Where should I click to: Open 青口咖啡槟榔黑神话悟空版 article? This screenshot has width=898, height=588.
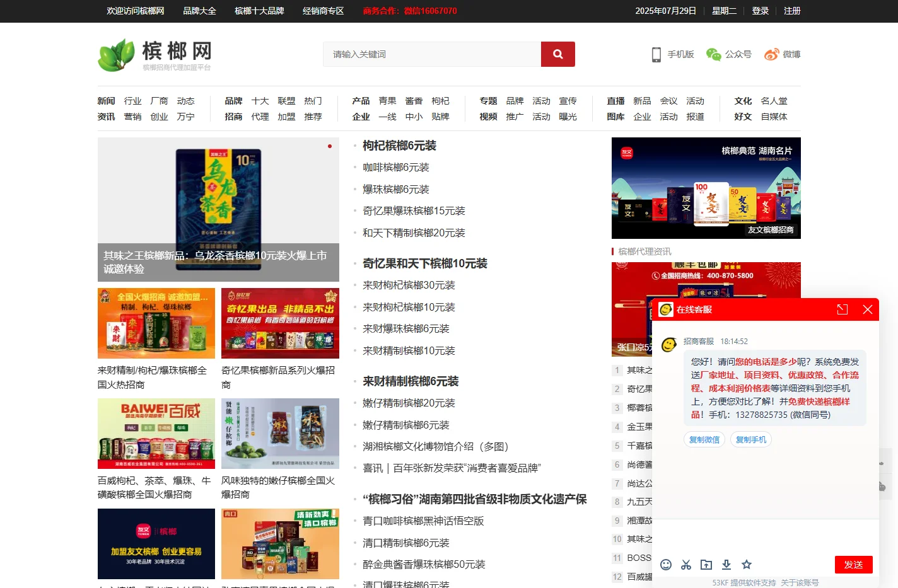point(423,521)
